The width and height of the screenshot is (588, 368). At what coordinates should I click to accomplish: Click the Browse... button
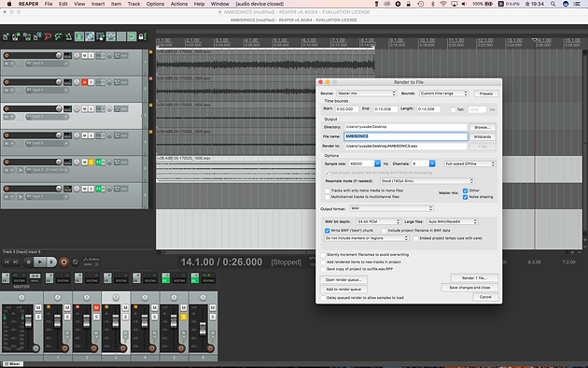[483, 127]
